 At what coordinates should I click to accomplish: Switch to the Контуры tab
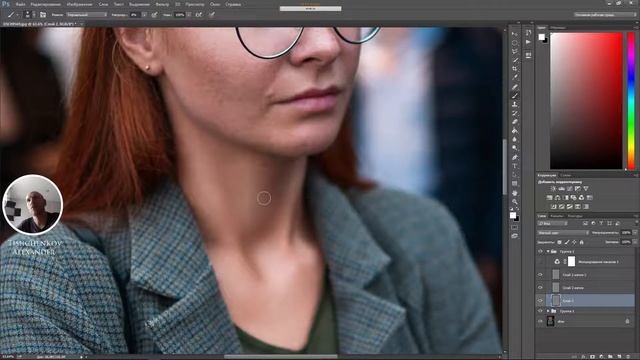pyautogui.click(x=575, y=216)
